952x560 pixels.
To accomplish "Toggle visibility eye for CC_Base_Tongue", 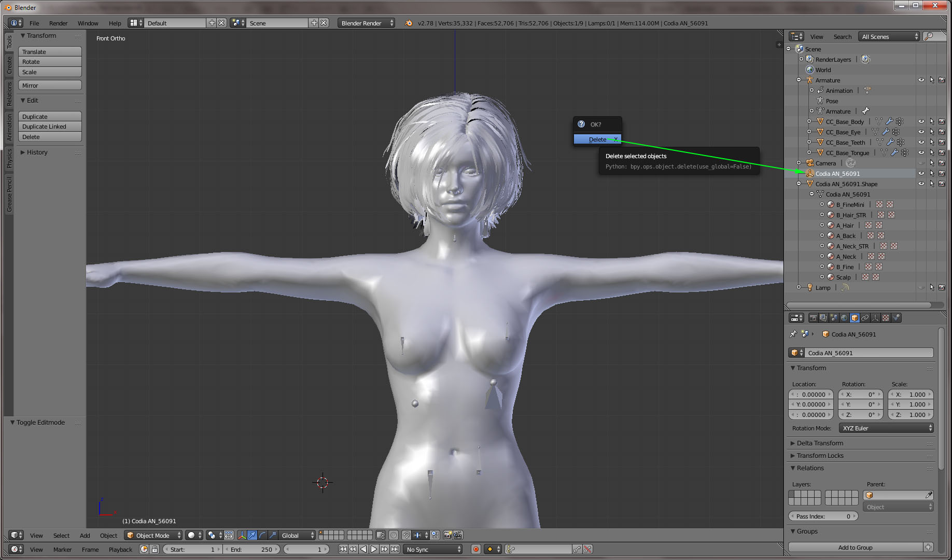I will pos(921,152).
